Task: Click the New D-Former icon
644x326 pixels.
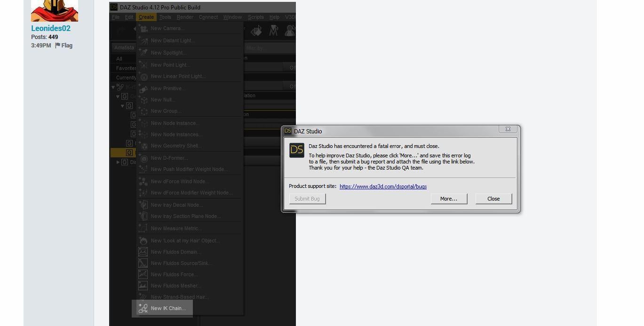Action: pos(143,158)
